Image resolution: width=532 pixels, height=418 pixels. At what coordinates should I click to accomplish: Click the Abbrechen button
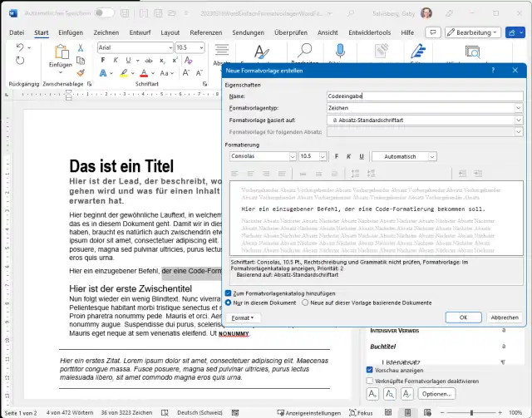click(x=505, y=317)
